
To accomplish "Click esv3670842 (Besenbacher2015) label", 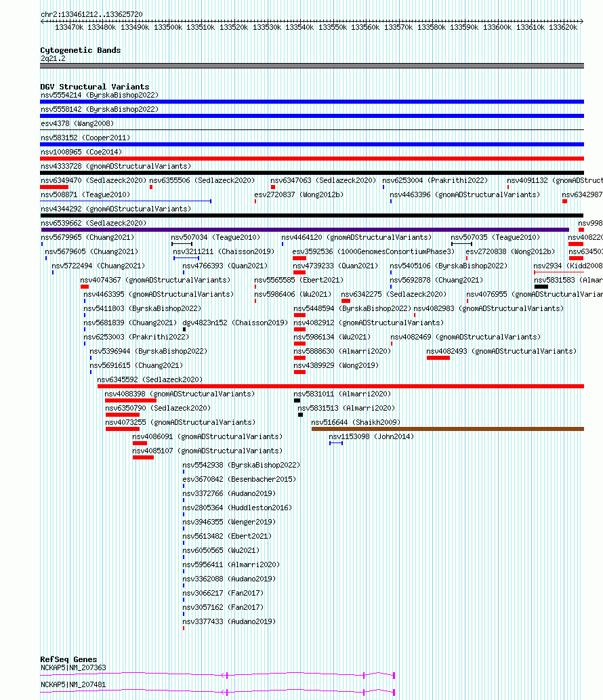I will (x=239, y=480).
